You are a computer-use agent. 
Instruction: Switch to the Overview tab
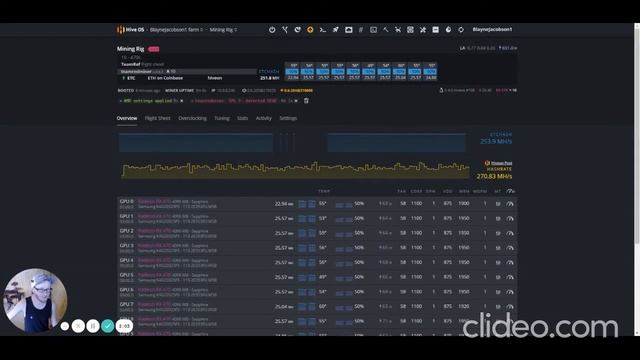tap(127, 118)
